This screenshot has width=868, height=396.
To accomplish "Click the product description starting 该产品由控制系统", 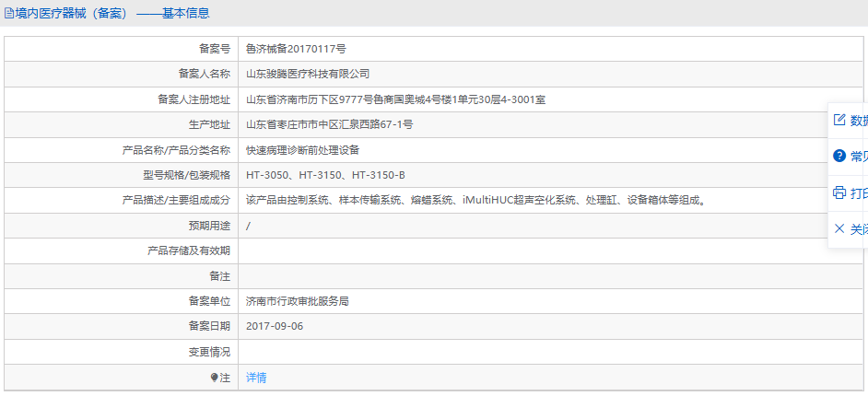I will [x=477, y=200].
